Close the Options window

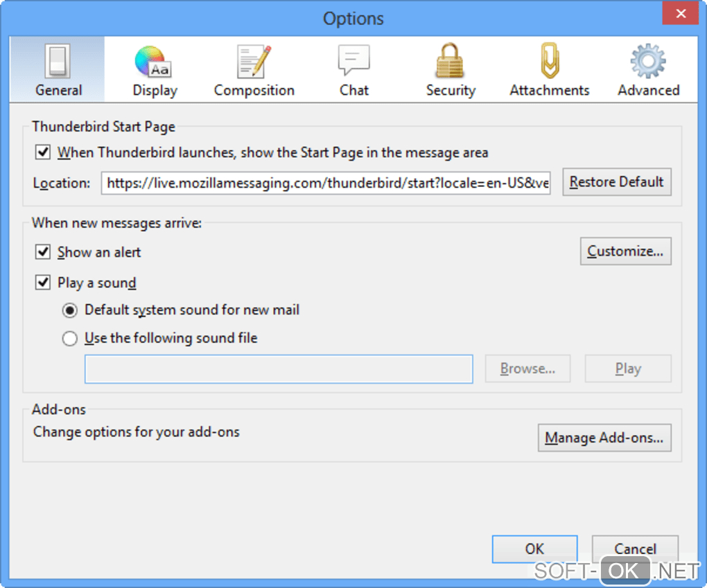[x=681, y=13]
